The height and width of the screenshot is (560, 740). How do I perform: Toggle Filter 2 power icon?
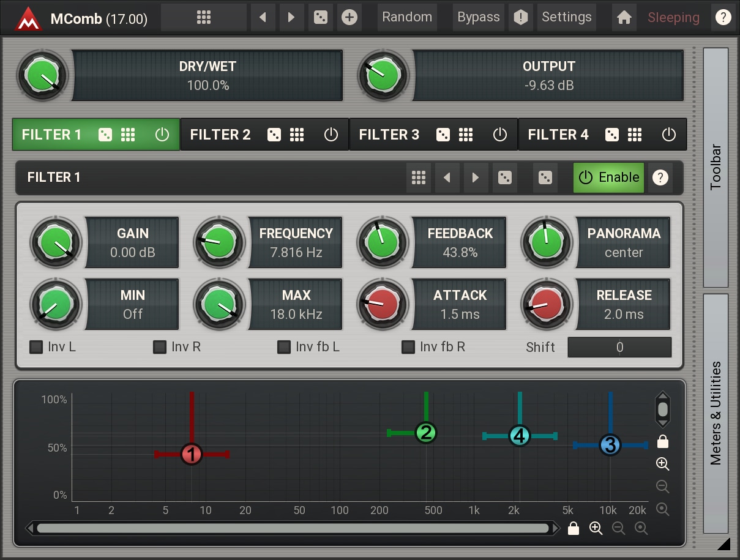coord(331,135)
